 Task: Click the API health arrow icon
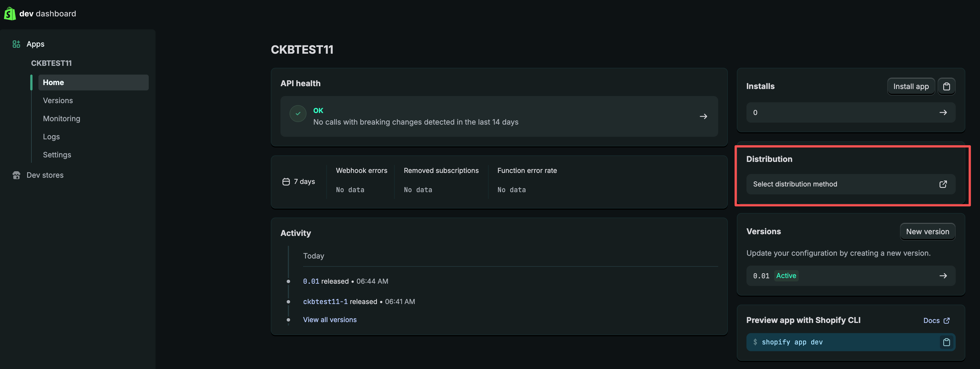(x=703, y=117)
